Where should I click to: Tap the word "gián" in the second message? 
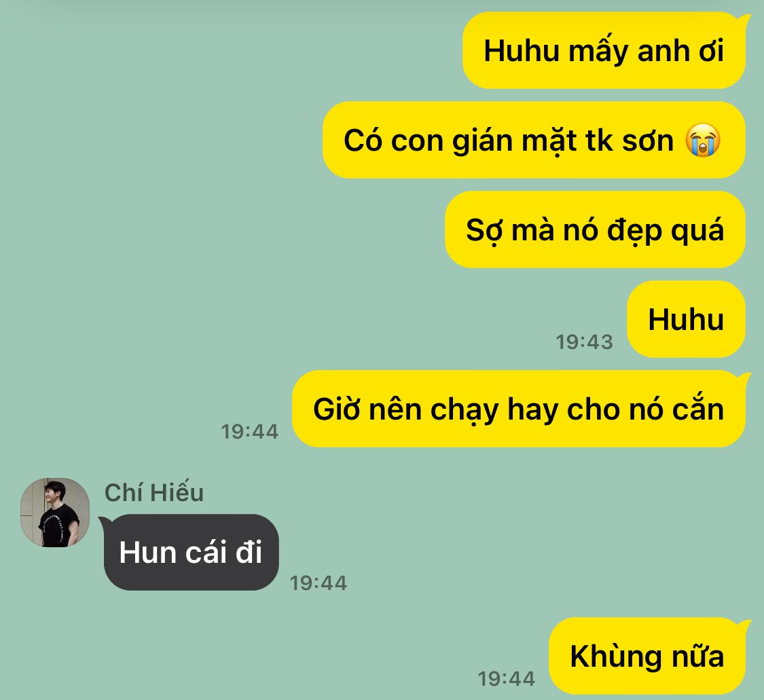[482, 141]
